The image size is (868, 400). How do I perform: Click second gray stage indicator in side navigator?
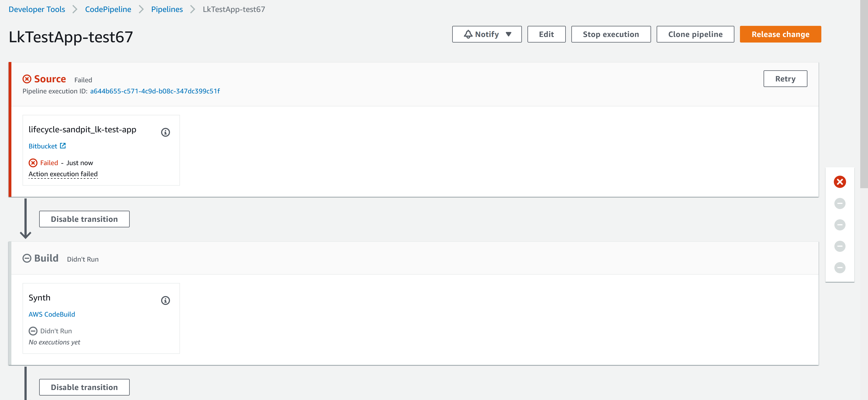(840, 203)
